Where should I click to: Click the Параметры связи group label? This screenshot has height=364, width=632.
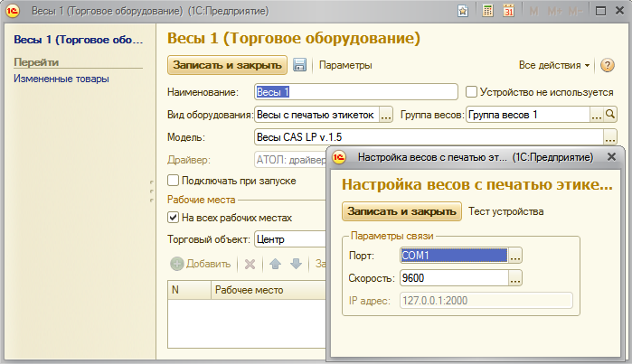pos(391,236)
